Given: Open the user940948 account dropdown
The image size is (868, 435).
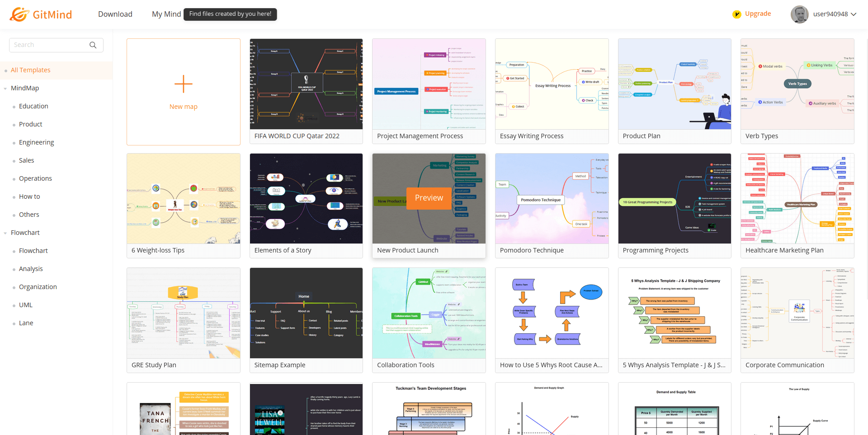Looking at the screenshot, I should pyautogui.click(x=833, y=14).
